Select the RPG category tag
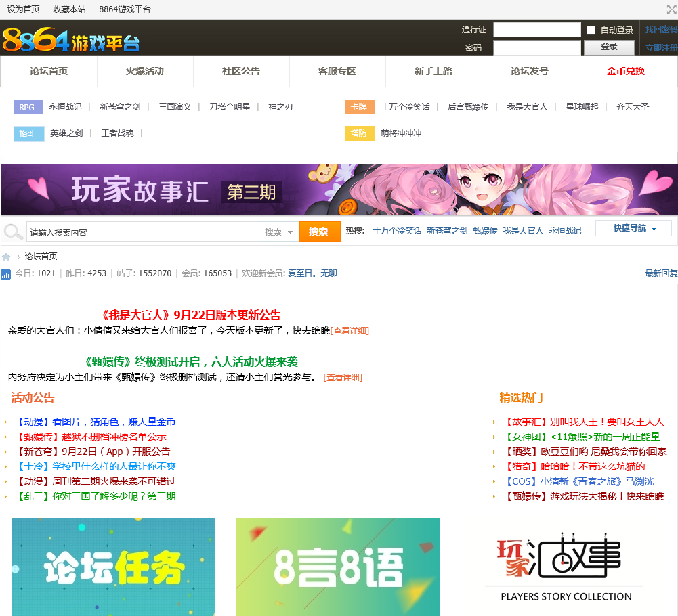The image size is (678, 616). pyautogui.click(x=28, y=107)
